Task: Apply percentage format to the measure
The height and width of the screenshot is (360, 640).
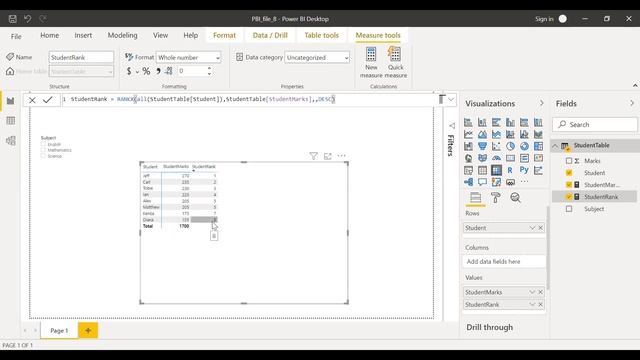Action: tap(146, 71)
